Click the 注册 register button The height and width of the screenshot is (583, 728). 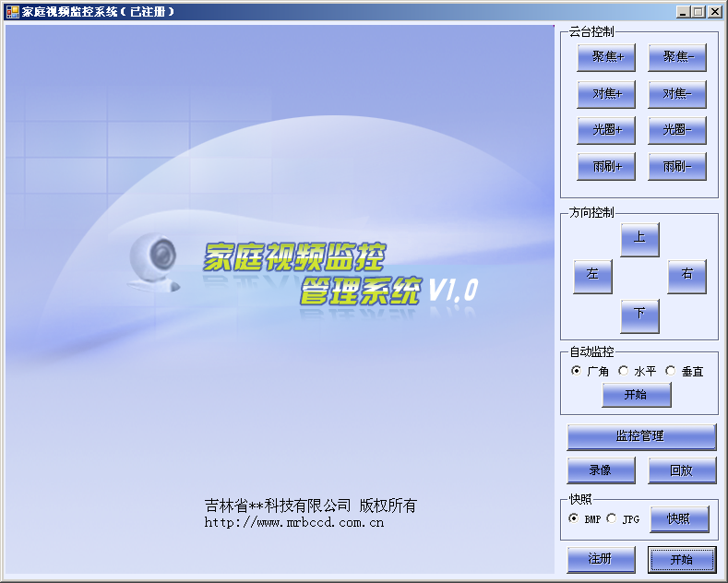click(601, 559)
